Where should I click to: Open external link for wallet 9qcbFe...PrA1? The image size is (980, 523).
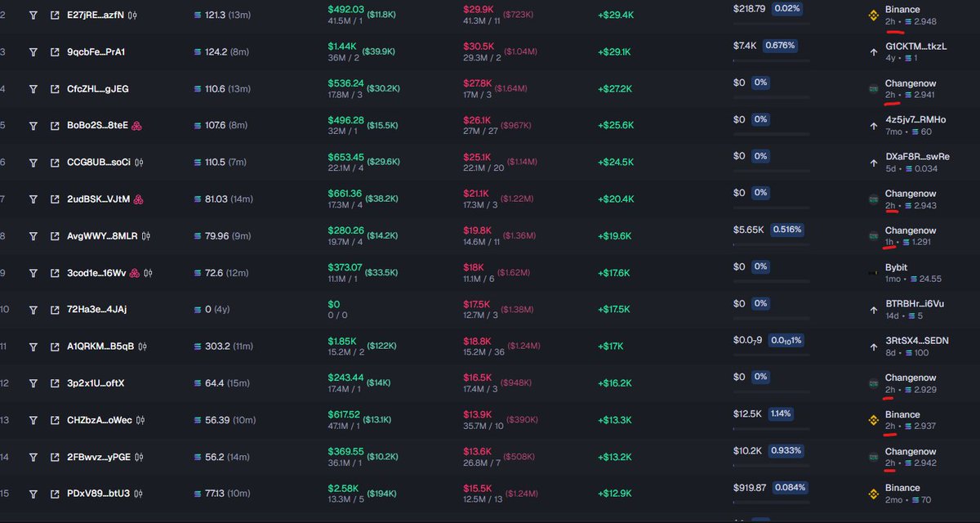(x=55, y=51)
